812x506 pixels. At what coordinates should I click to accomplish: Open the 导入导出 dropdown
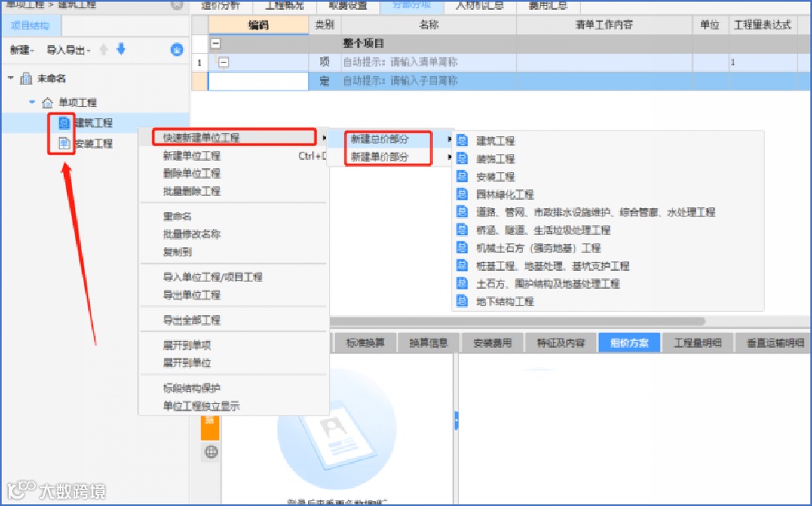point(69,50)
